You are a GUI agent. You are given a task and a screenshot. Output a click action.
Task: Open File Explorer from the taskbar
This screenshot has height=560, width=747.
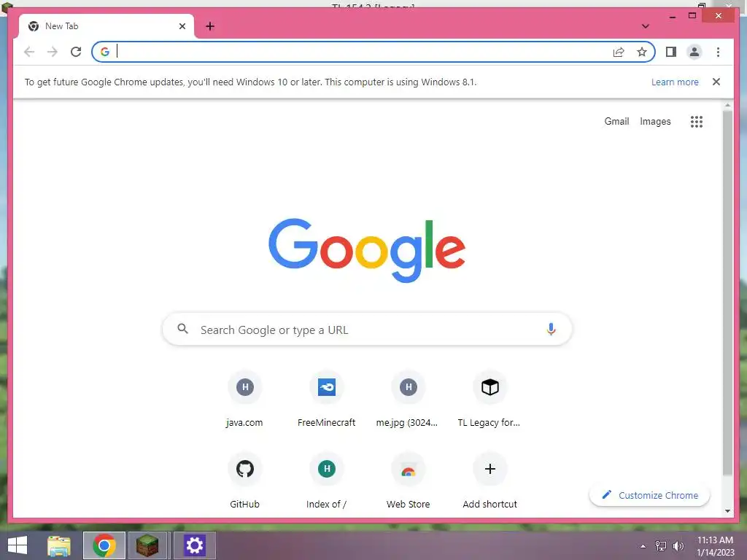58,545
